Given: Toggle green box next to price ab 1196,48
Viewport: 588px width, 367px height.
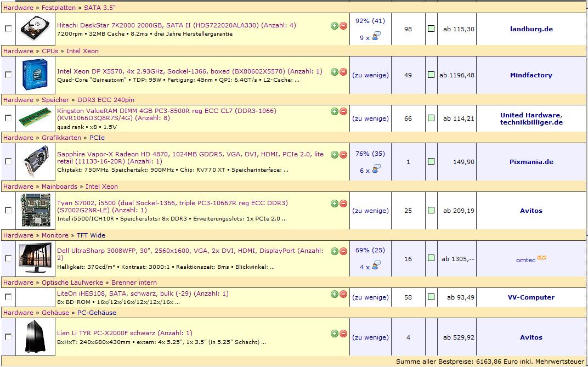Looking at the screenshot, I should 431,75.
